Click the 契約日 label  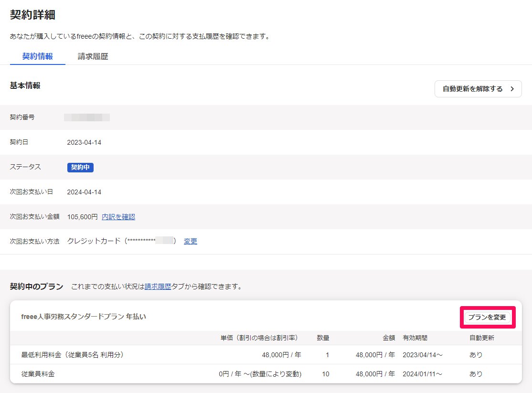[19, 142]
